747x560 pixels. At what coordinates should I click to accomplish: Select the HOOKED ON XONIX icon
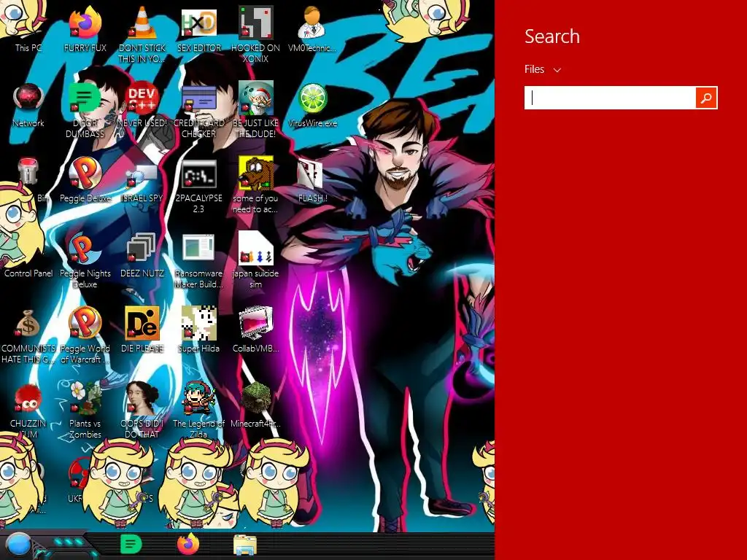pyautogui.click(x=255, y=34)
